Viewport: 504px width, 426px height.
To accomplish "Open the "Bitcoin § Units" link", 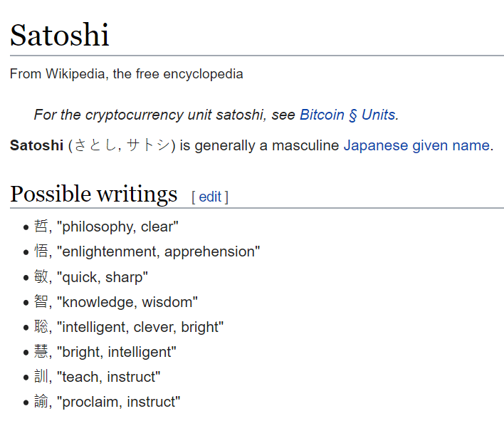I will pyautogui.click(x=348, y=115).
